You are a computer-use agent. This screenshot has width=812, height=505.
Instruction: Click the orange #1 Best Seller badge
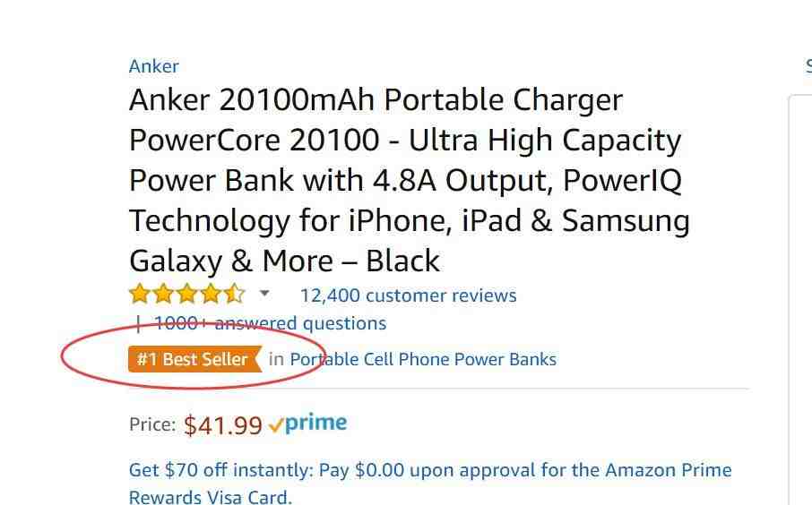point(194,359)
